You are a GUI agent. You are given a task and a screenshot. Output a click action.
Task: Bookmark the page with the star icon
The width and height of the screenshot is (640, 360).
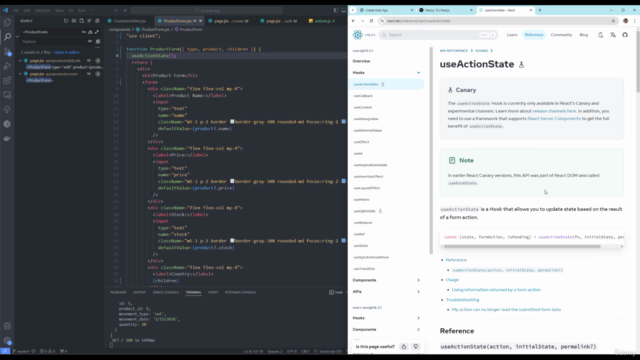click(x=613, y=21)
